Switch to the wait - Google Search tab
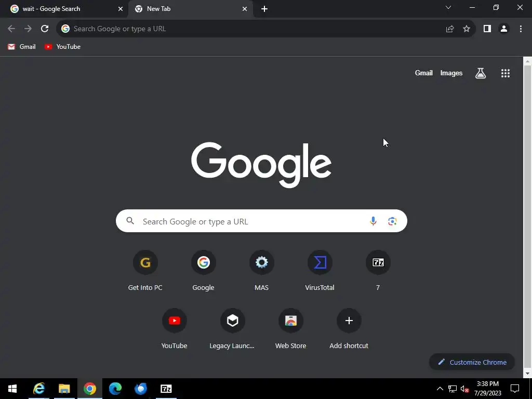532x399 pixels. (63, 9)
